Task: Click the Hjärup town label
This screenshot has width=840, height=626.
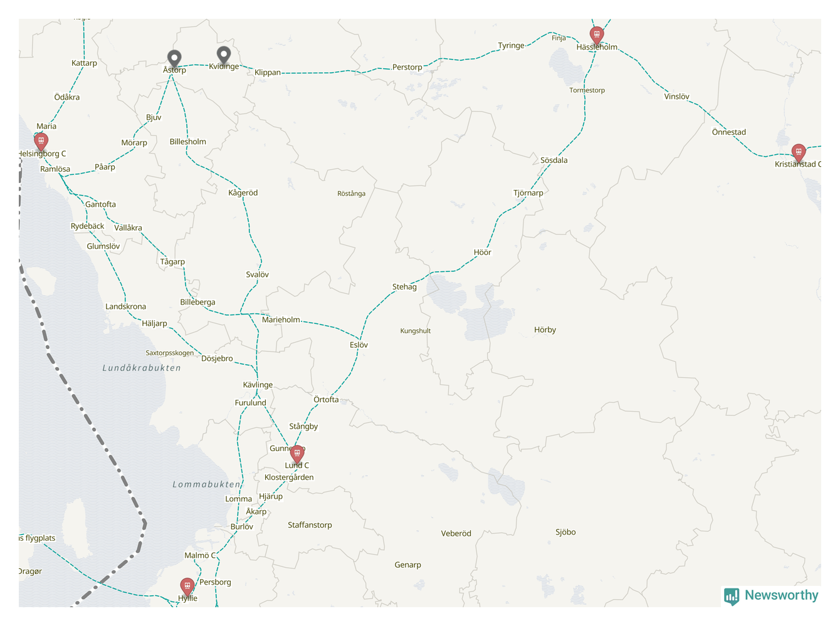Action: (x=271, y=496)
